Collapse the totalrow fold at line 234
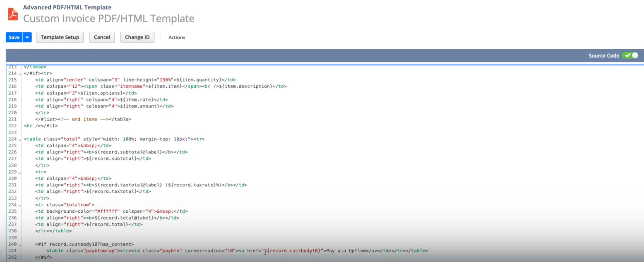 pos(20,206)
